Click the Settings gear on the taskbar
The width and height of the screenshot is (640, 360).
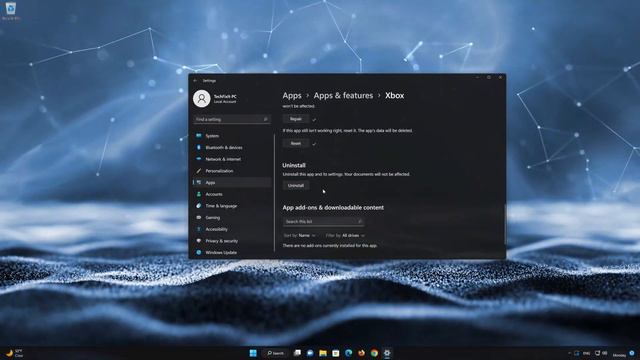click(387, 353)
